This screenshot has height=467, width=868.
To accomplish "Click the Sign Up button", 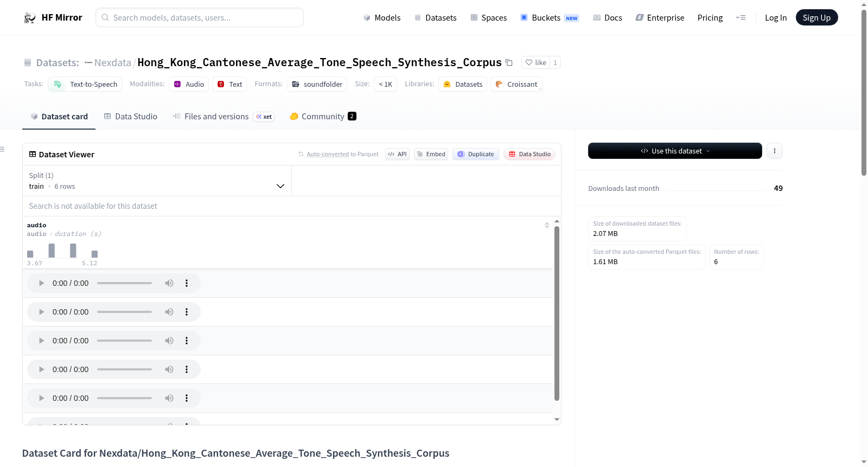I will (x=816, y=17).
